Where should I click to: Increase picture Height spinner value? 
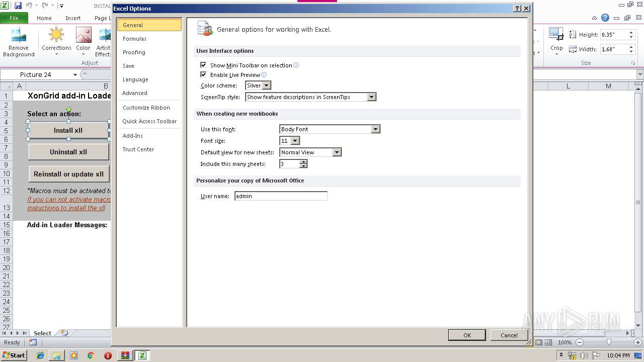(631, 33)
